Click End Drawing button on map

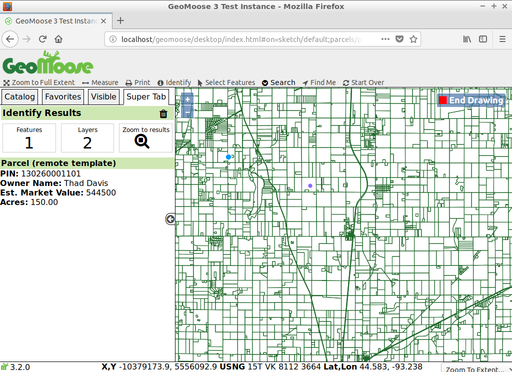(x=471, y=100)
